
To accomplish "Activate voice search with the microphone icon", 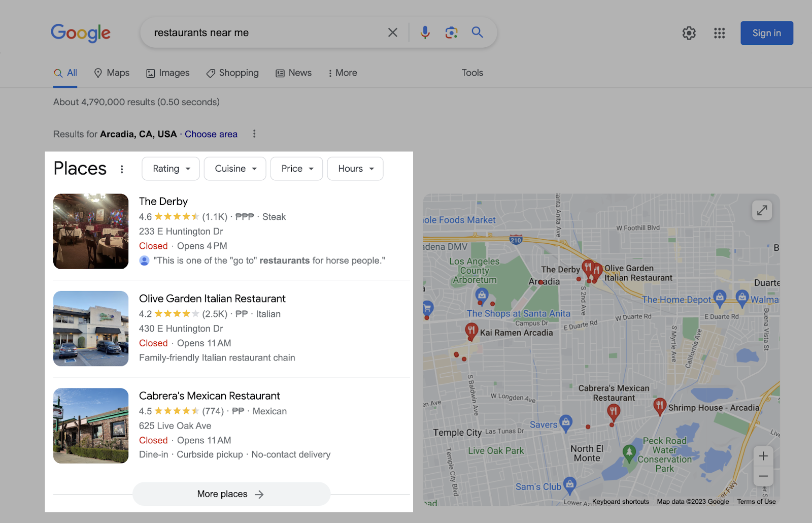I will point(424,32).
